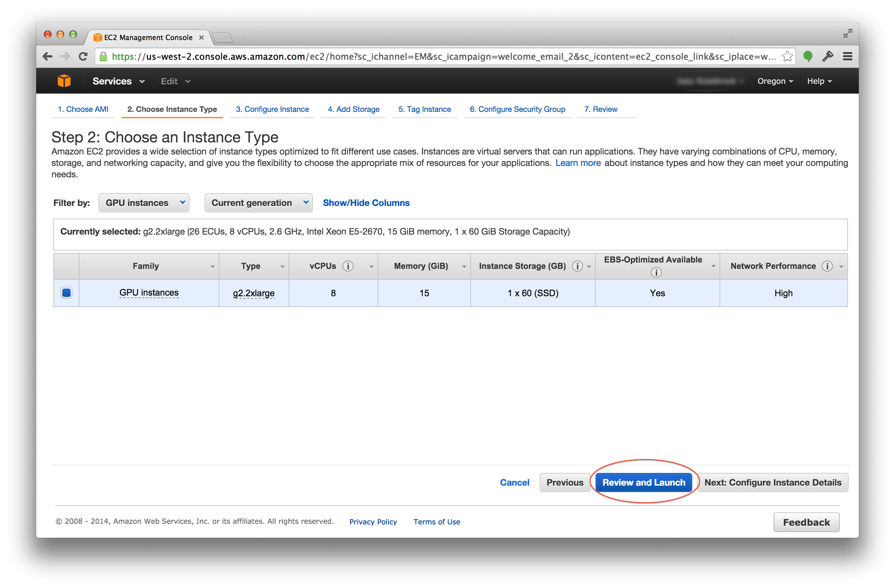Image resolution: width=895 pixels, height=588 pixels.
Task: Click the Feedback button
Action: 806,522
